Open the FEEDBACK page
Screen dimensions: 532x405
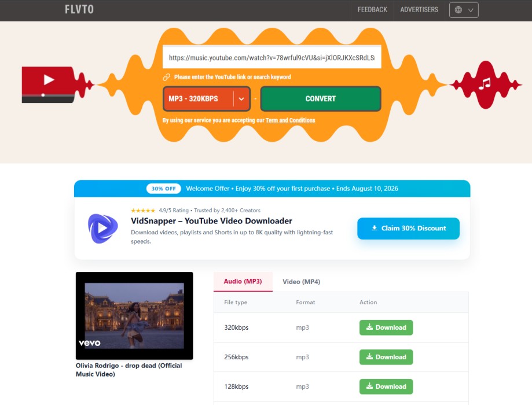pyautogui.click(x=372, y=9)
